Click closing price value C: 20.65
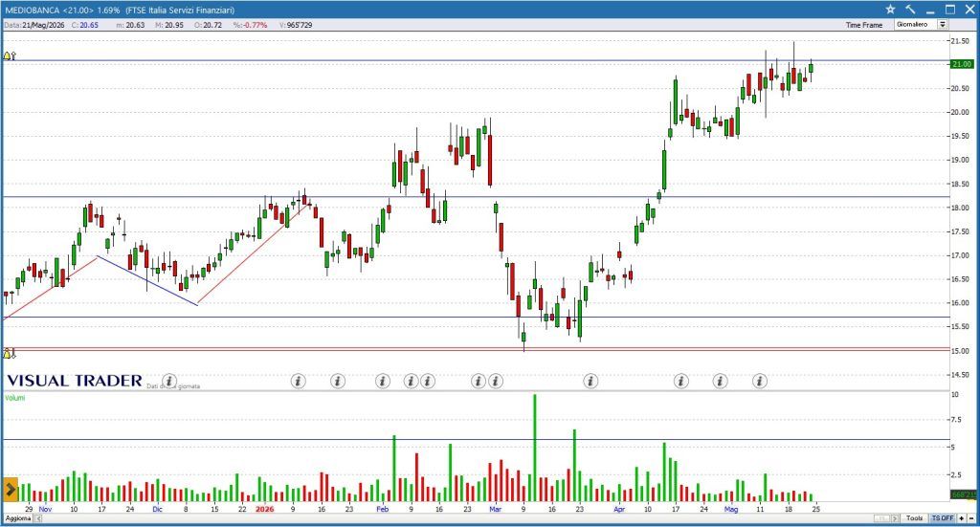The height and width of the screenshot is (527, 980). point(85,25)
